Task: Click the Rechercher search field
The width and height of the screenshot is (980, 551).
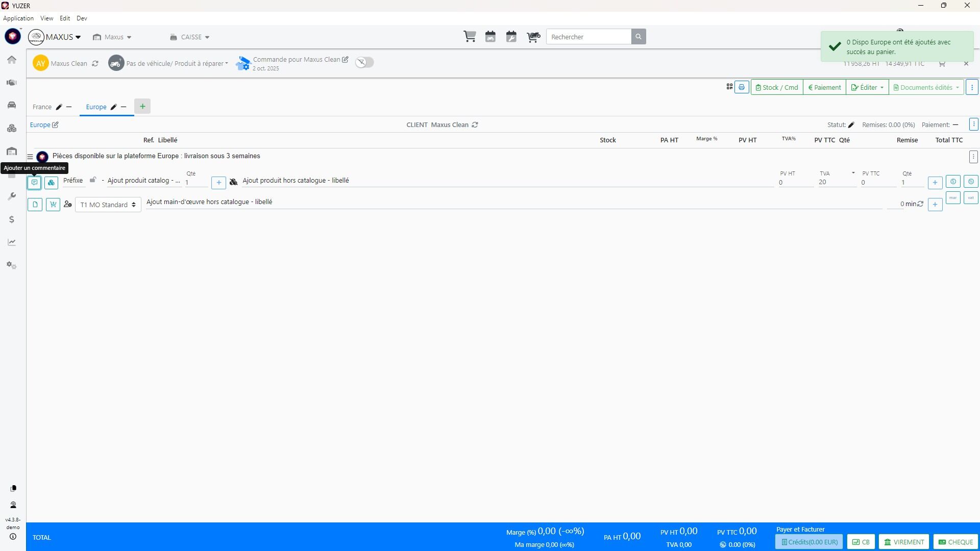Action: 588,37
